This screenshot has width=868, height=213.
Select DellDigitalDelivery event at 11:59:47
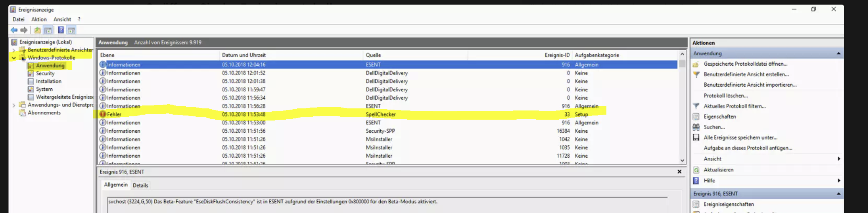[x=388, y=90]
